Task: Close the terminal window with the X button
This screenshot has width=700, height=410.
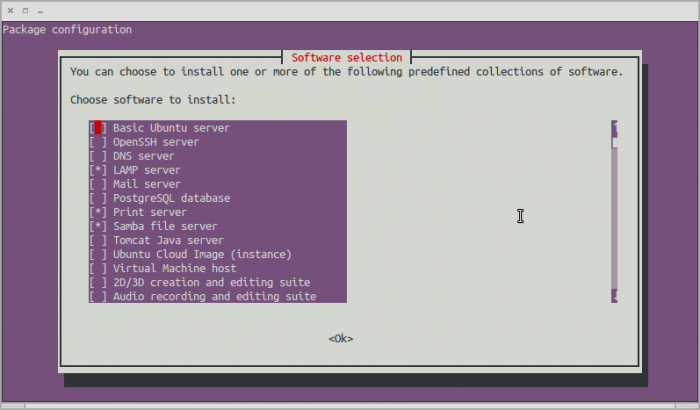Action: pyautogui.click(x=10, y=9)
